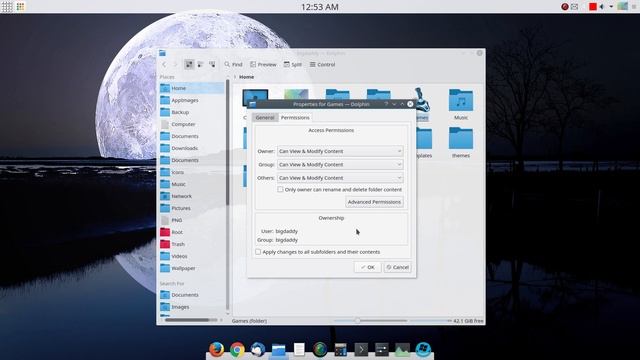Select AppImages in Places panel
The width and height of the screenshot is (640, 360).
click(192, 100)
